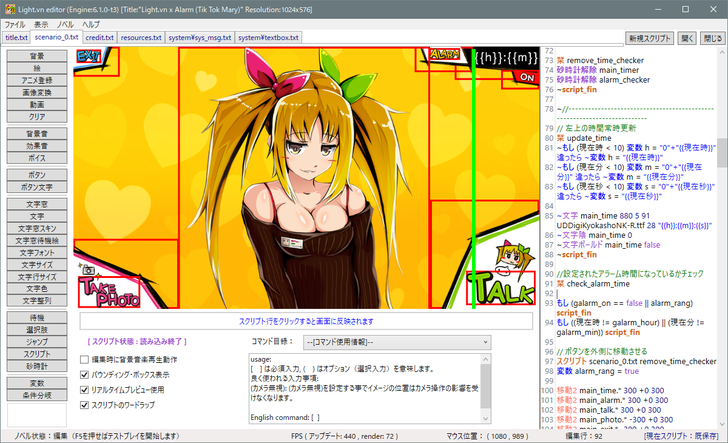Click the 文字窓 command button
Screen dimensions: 728x443
coord(37,204)
